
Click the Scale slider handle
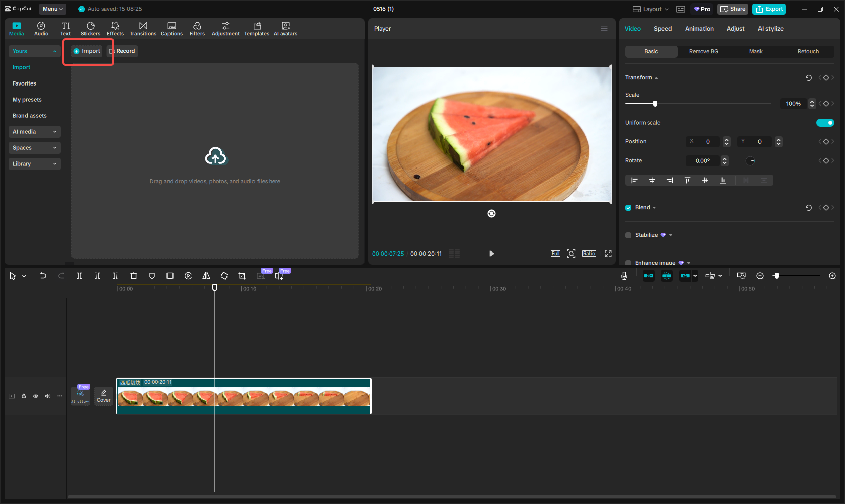(655, 104)
